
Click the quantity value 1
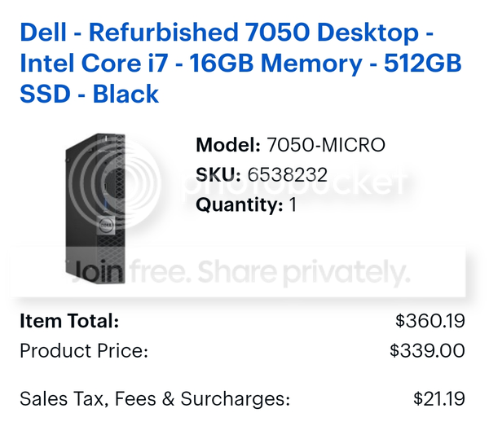point(293,204)
